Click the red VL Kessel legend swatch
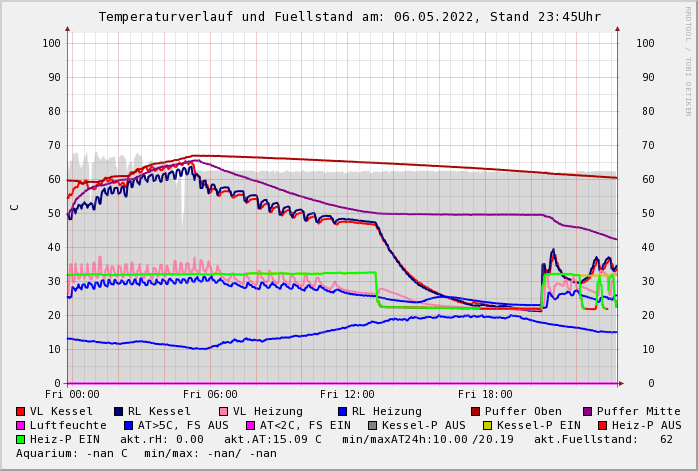698x471 pixels. coord(21,411)
